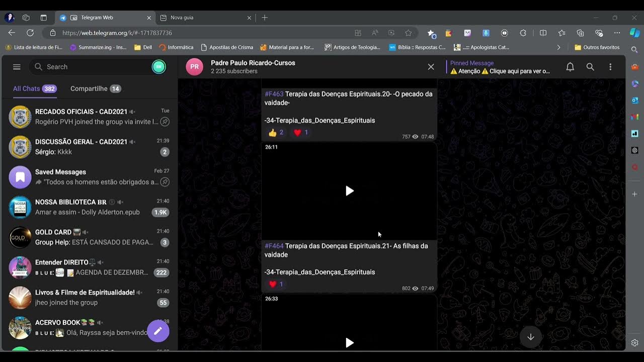The width and height of the screenshot is (644, 362).
Task: Open DISCUSSÃO GERAL - CAD2021 chat
Action: point(89,147)
